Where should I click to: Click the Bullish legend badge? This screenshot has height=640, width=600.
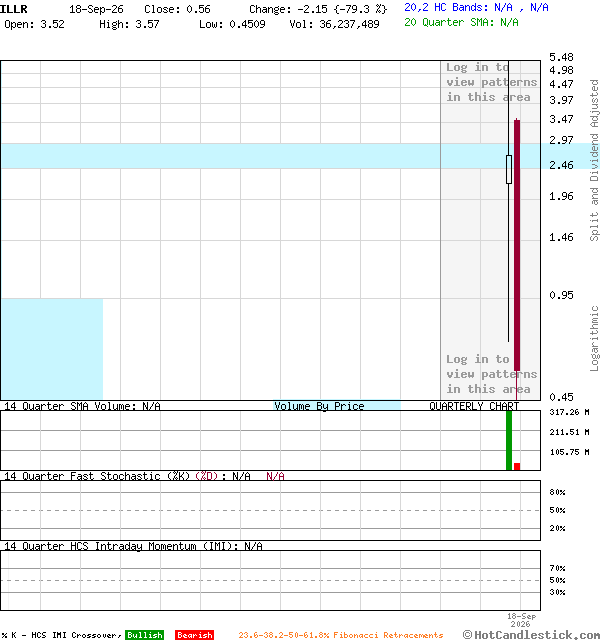click(x=144, y=635)
